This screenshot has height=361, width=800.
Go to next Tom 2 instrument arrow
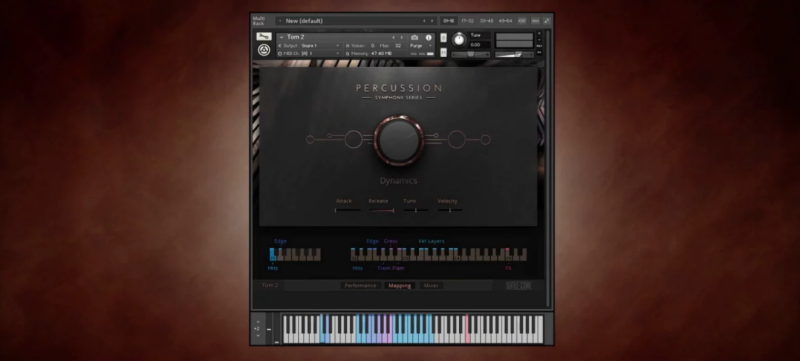pyautogui.click(x=402, y=37)
